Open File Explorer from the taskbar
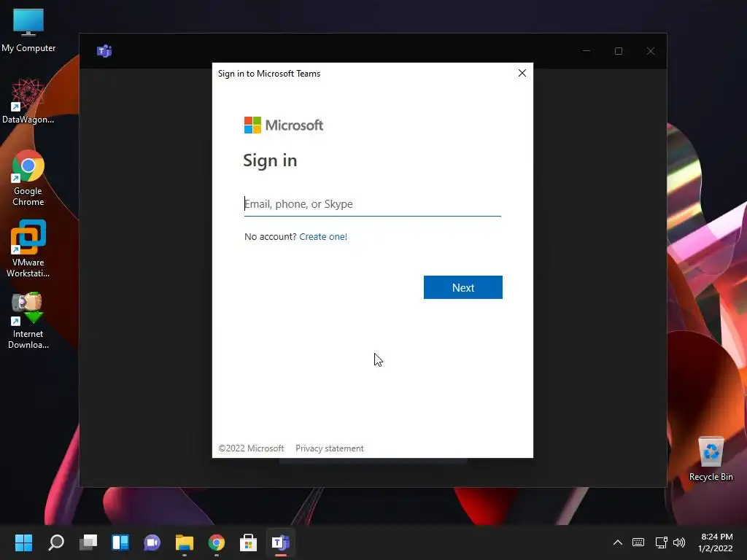This screenshot has width=747, height=560. pyautogui.click(x=185, y=542)
